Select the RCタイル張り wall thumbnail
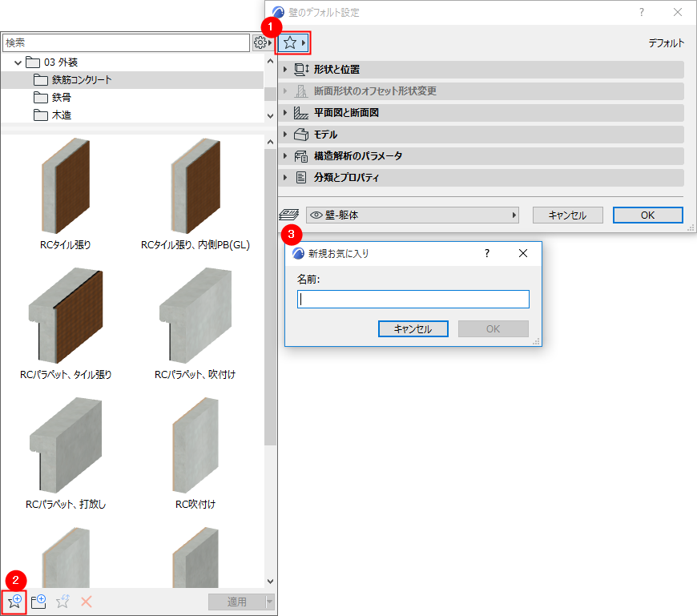697x616 pixels. pos(66,184)
